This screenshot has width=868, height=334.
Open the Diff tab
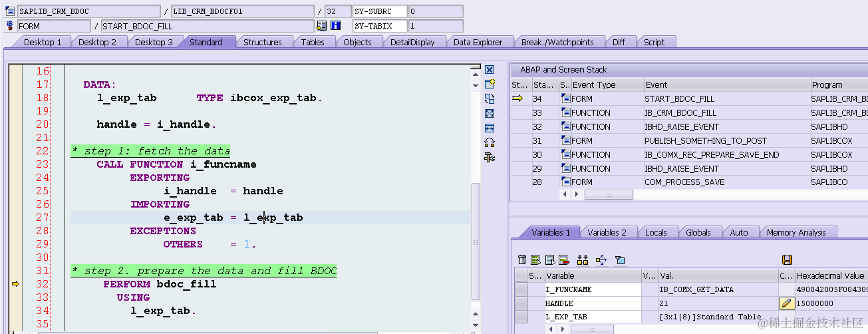(619, 42)
